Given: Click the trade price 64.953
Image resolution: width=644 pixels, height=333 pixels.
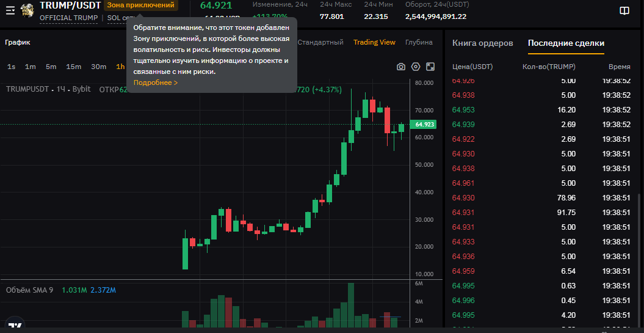Looking at the screenshot, I should tap(463, 110).
